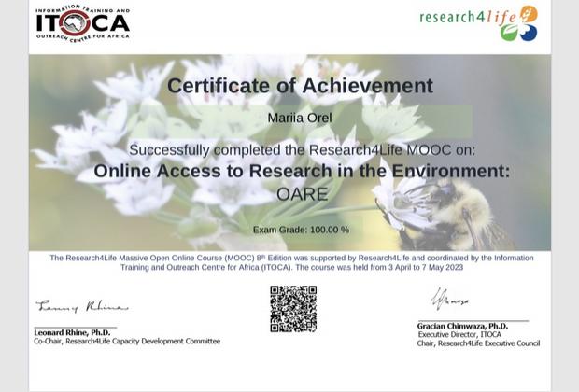Screen dimensions: 579x392
Task: Click the OARE acronym text
Action: pyautogui.click(x=302, y=194)
